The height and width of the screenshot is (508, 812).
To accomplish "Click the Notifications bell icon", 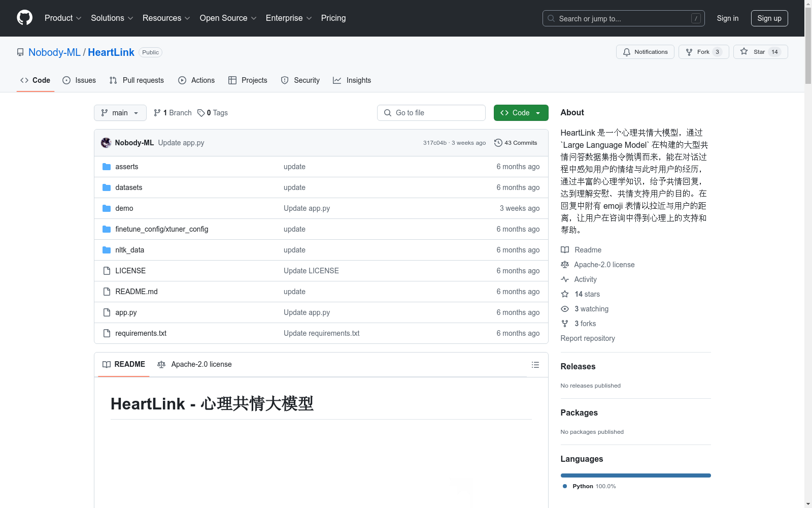I will [626, 51].
